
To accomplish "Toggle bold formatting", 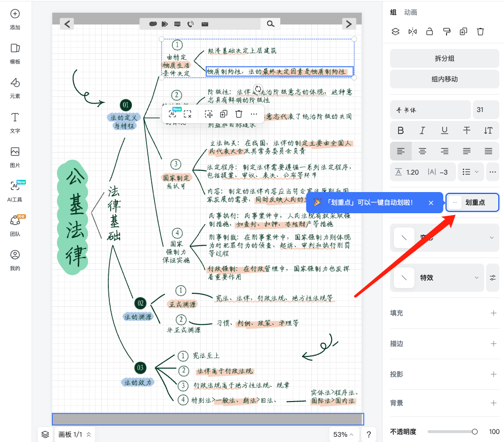I will click(401, 130).
